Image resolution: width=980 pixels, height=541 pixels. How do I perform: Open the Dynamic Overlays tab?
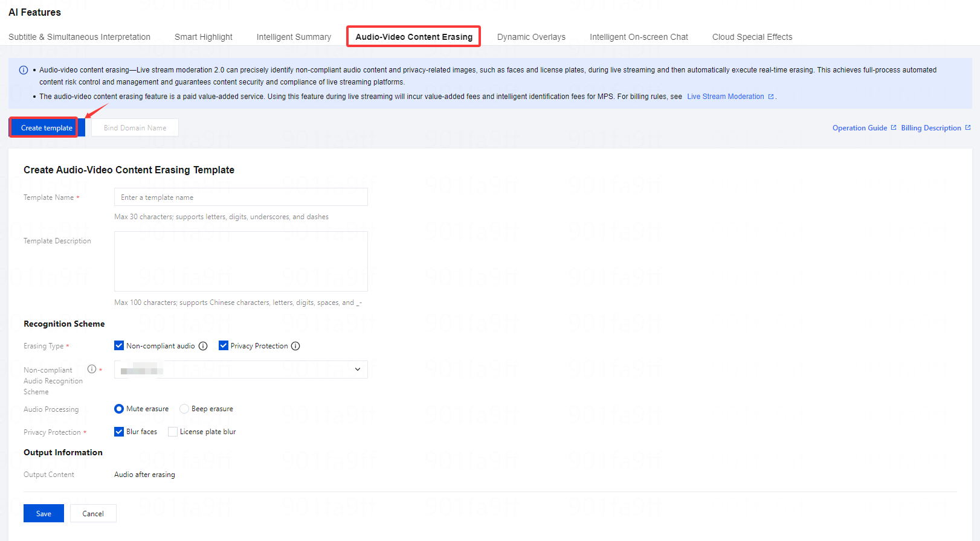531,37
